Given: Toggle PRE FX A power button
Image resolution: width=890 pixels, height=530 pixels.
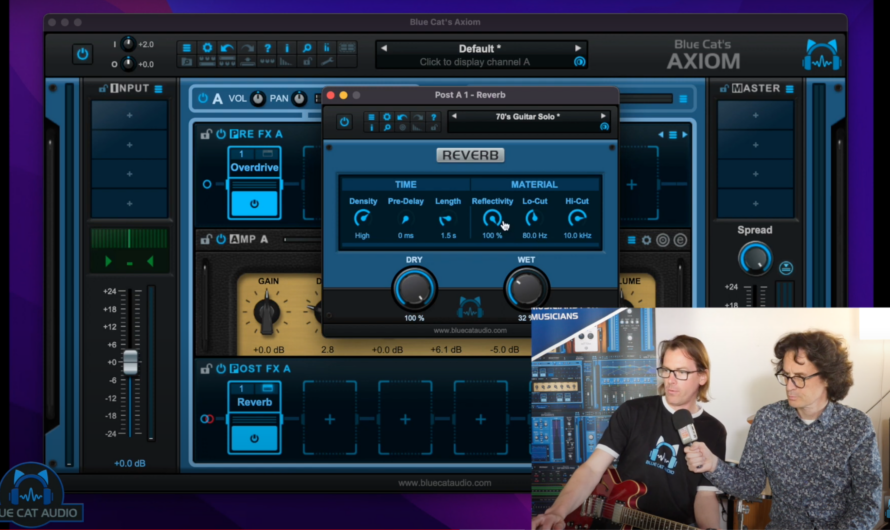Looking at the screenshot, I should pos(221,134).
